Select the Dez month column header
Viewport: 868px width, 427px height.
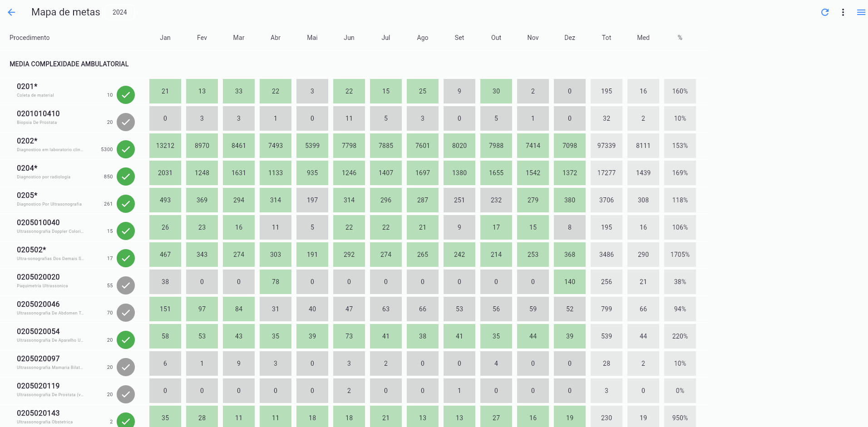(570, 38)
